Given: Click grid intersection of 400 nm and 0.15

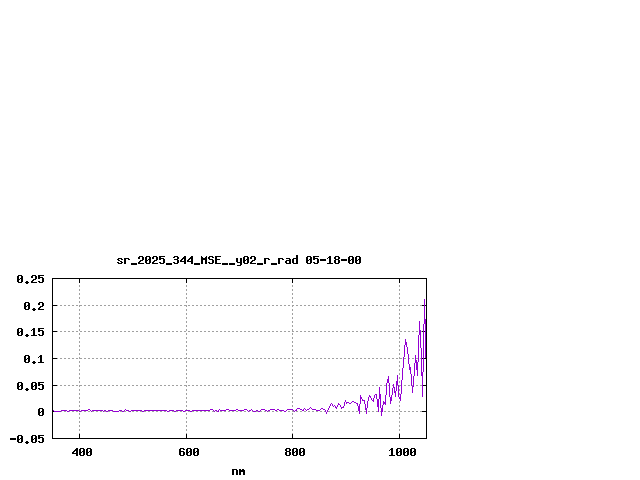Looking at the screenshot, I should (x=80, y=332).
